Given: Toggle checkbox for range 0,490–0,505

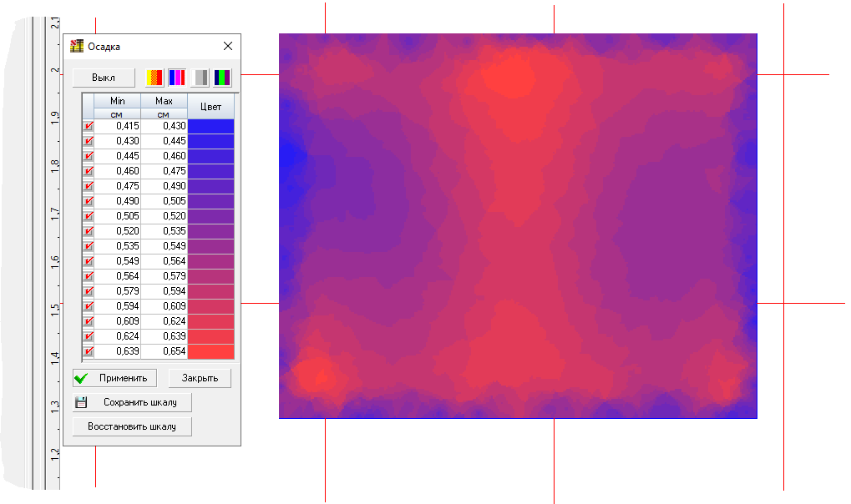Looking at the screenshot, I should point(88,201).
